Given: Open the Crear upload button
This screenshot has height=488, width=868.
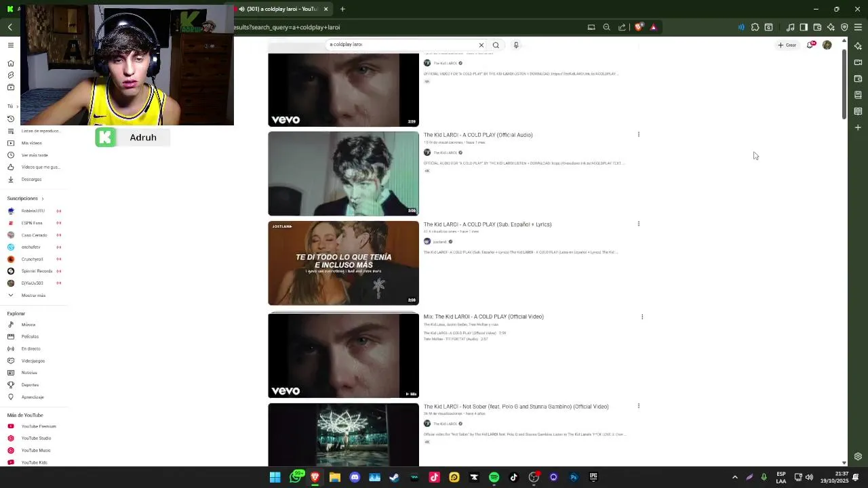Looking at the screenshot, I should [787, 45].
